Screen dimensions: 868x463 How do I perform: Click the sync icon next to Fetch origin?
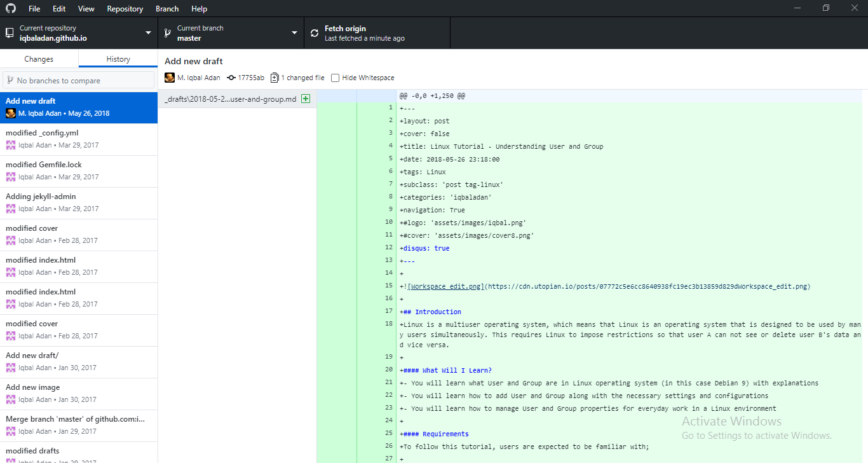pos(315,33)
